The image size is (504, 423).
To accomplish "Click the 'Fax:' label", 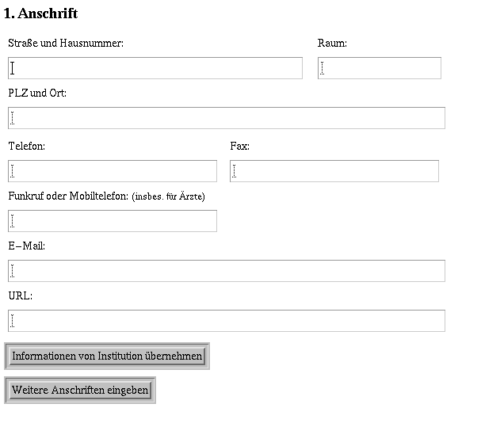I will point(240,146).
